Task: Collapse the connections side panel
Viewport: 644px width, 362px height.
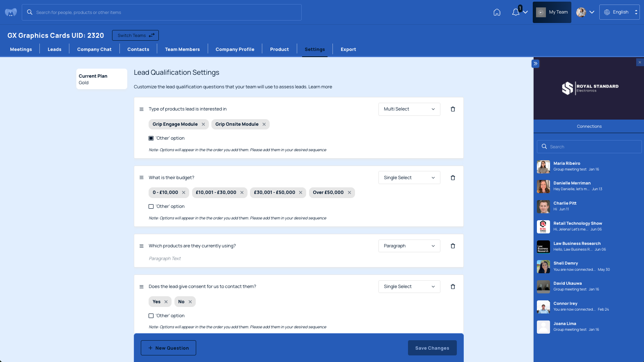Action: pos(535,64)
